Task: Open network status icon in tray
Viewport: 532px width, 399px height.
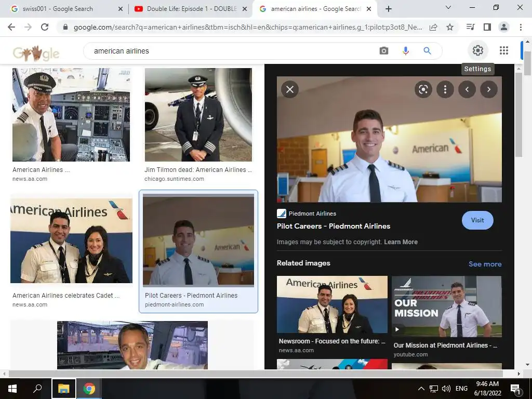Action: pos(434,389)
